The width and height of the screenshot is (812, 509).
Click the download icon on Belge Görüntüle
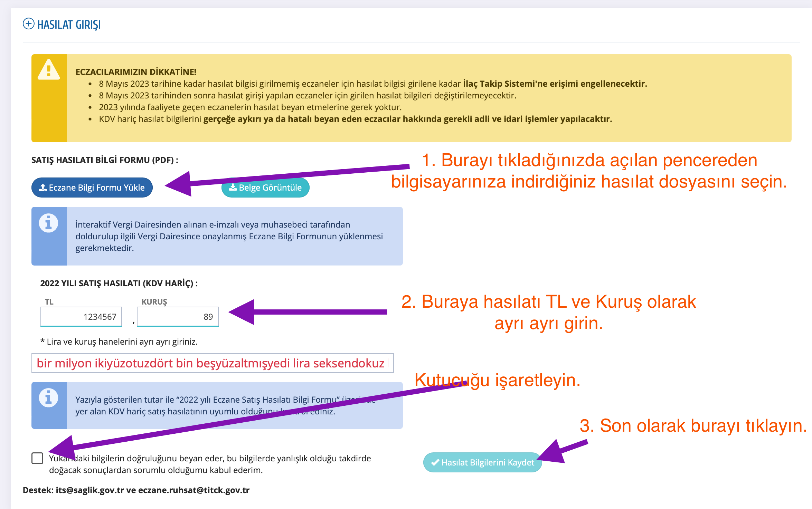point(233,187)
